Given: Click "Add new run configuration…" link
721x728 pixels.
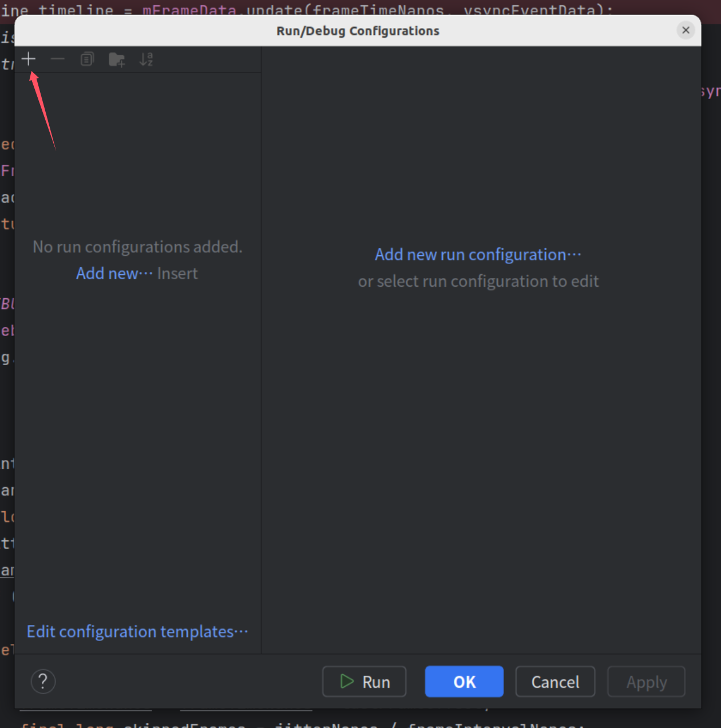Looking at the screenshot, I should click(478, 255).
